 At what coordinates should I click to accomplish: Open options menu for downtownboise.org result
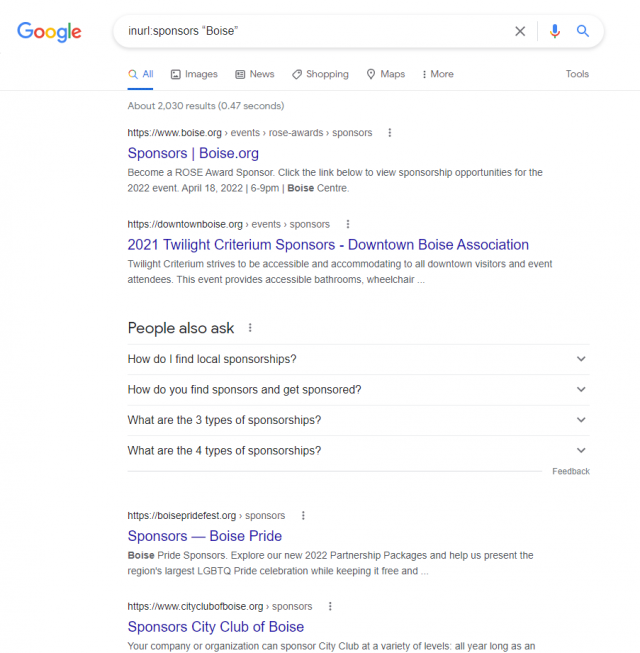(348, 224)
